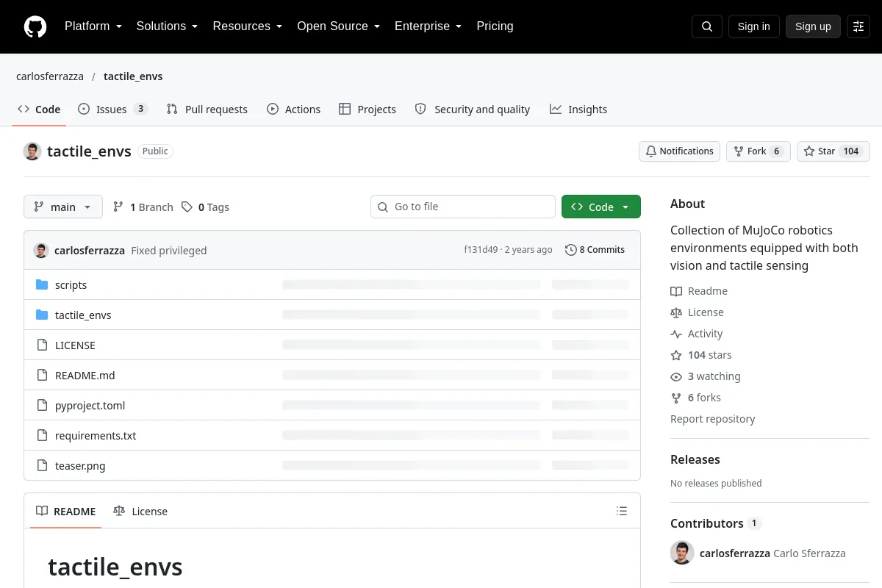Screen dimensions: 882x588
Task: Click the eye icon beside 3 watching
Action: click(x=676, y=376)
